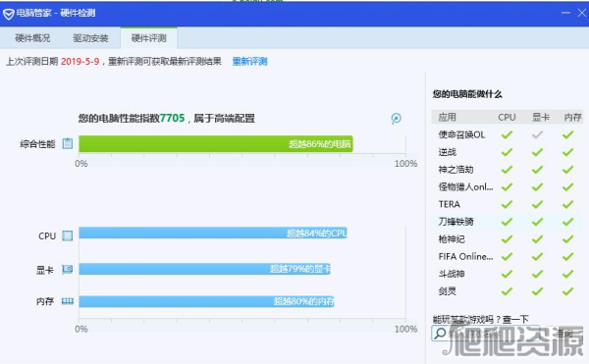Click the CPU column header in game table
The width and height of the screenshot is (589, 364).
(x=507, y=117)
